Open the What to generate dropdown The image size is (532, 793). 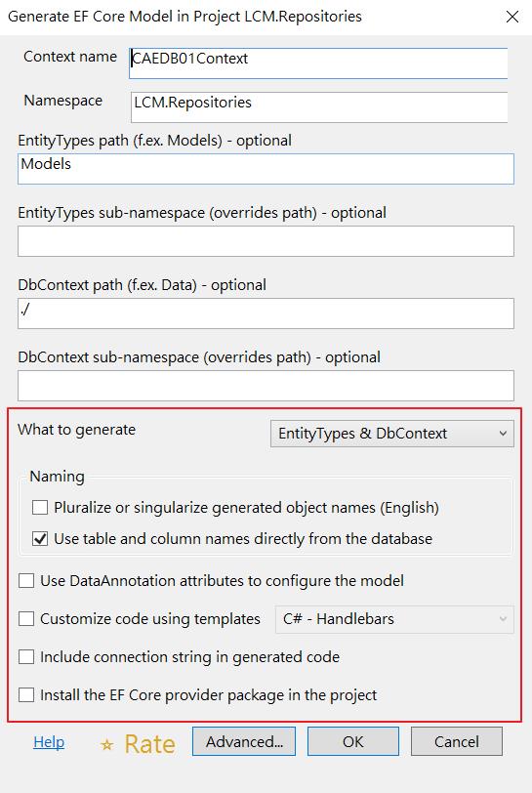391,434
